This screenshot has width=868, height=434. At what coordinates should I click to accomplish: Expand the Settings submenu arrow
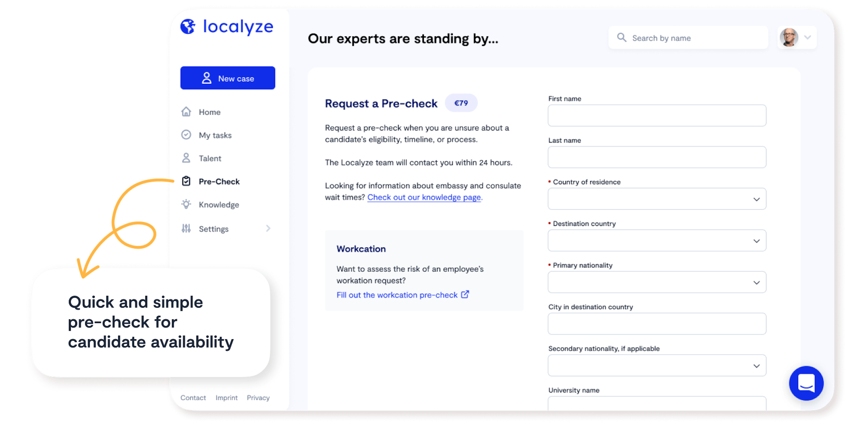pos(268,229)
